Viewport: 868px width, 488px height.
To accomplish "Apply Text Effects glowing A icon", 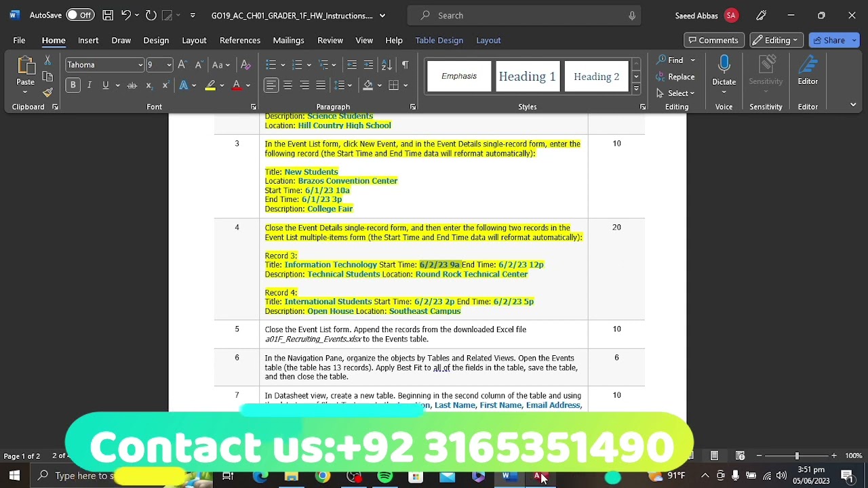I will (x=184, y=85).
